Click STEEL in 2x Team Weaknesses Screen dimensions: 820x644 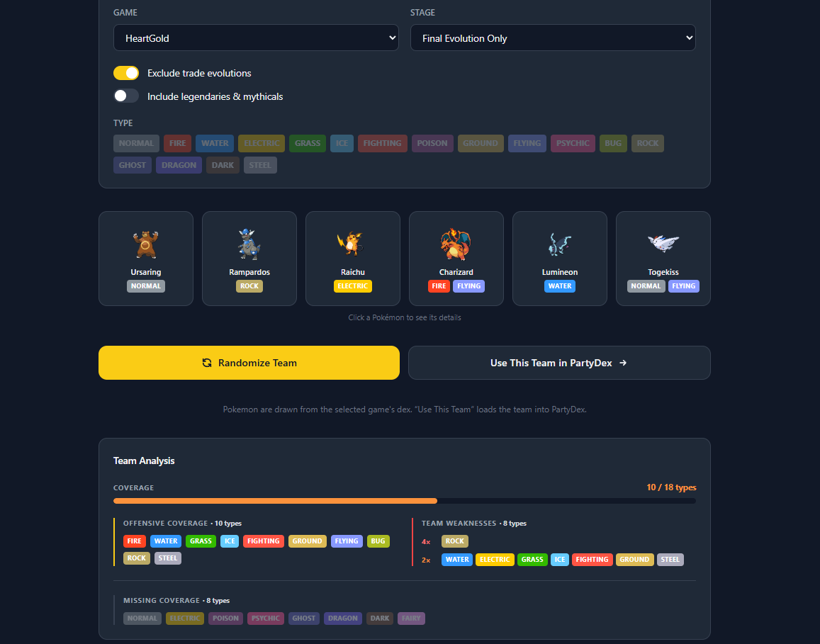tap(670, 559)
